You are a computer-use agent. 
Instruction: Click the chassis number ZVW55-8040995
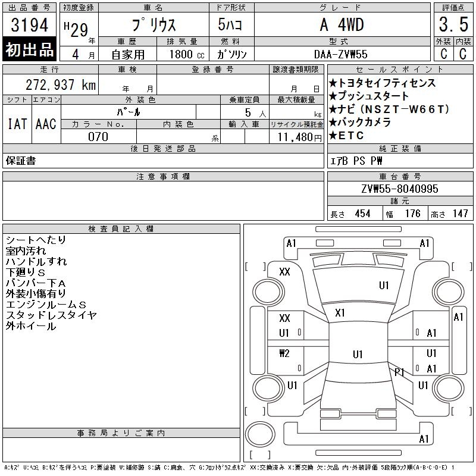400,189
